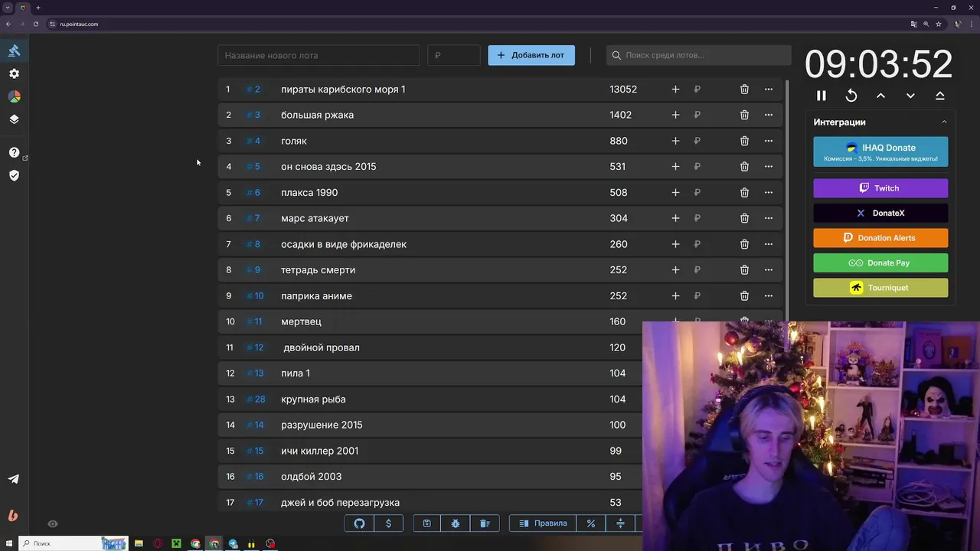Screen dimensions: 980x551
Task: Add amount to голяк lot
Action: (675, 141)
